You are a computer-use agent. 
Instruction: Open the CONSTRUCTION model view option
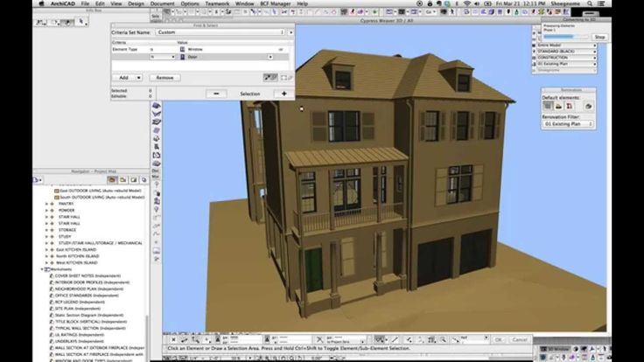[x=566, y=58]
